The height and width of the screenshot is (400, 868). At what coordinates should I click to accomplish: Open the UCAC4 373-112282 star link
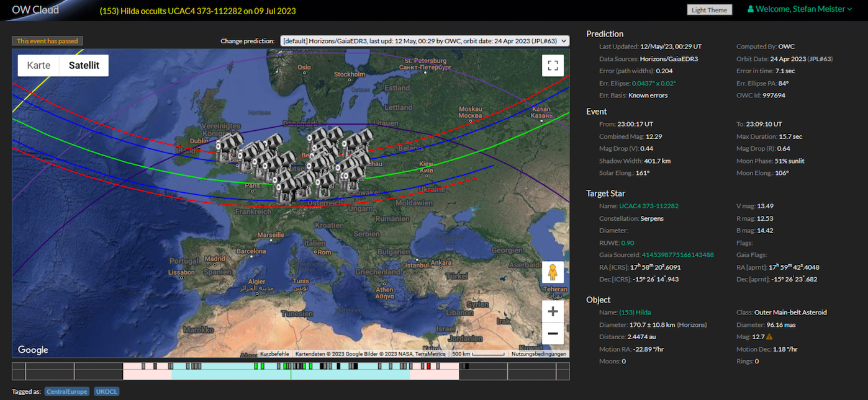click(648, 206)
